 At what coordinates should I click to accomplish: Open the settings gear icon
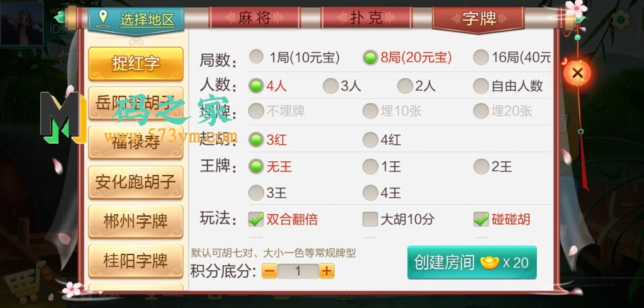(621, 19)
